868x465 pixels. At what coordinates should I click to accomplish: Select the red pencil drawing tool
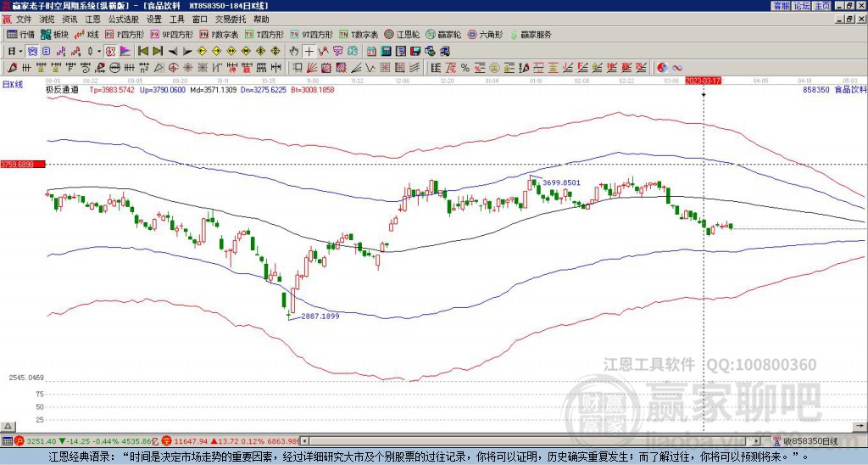[12, 68]
